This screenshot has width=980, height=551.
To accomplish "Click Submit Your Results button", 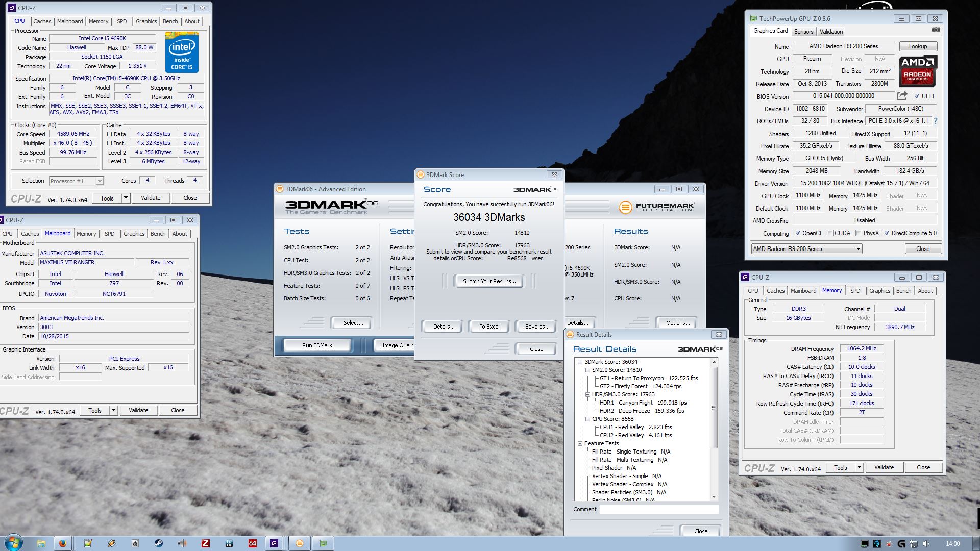I will pyautogui.click(x=489, y=281).
